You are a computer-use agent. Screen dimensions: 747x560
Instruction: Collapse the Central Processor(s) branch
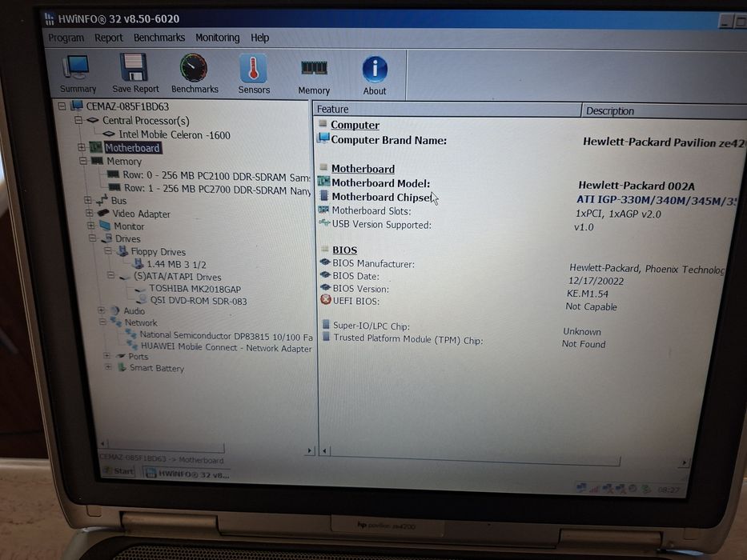click(x=78, y=120)
